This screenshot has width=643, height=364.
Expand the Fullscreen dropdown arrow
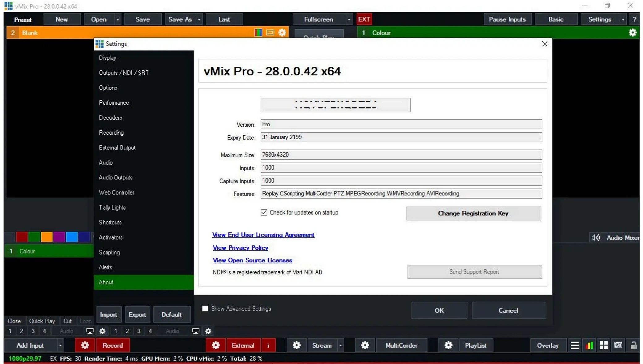(x=349, y=19)
